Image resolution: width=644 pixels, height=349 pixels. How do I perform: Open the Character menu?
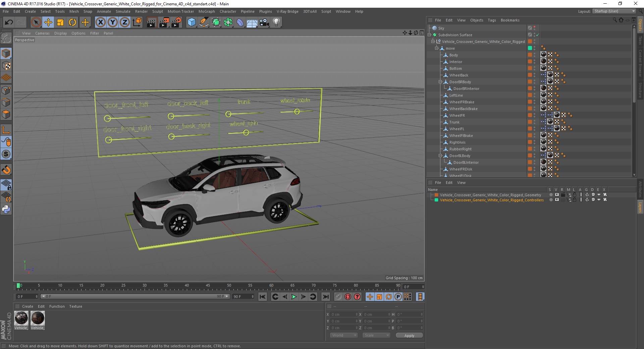pyautogui.click(x=228, y=11)
